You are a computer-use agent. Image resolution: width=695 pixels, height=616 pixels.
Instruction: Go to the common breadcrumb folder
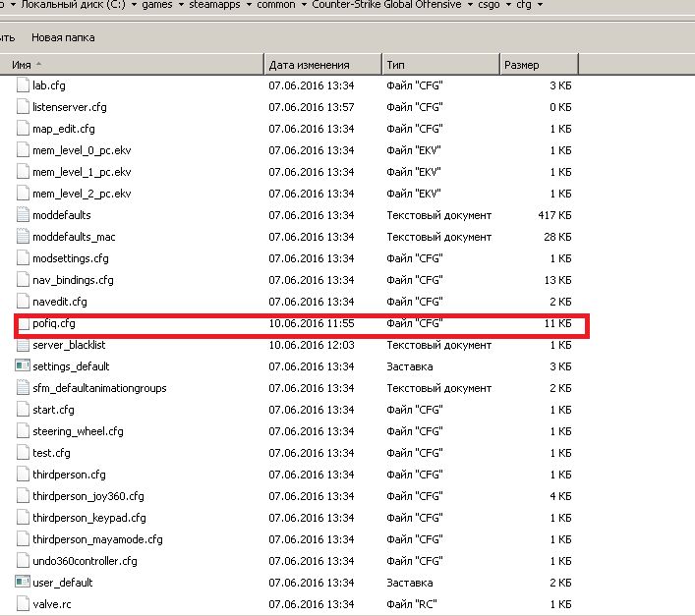click(x=276, y=5)
